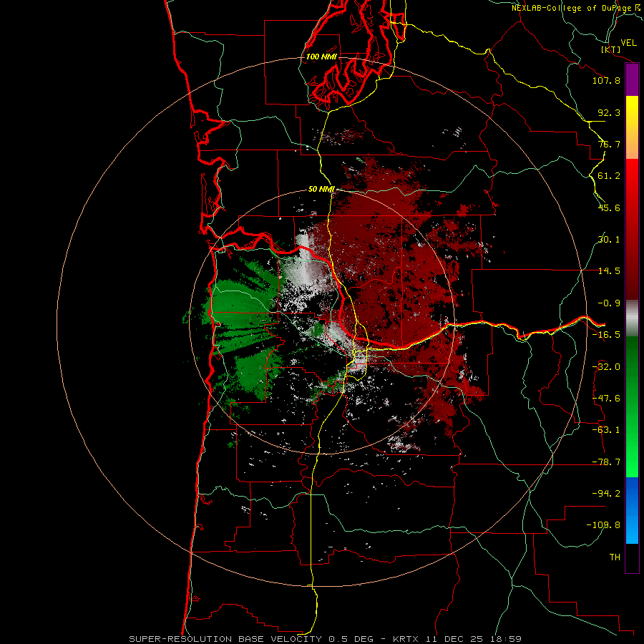Screen dimensions: 644x644
Task: Click the -63.1 velocity scale value
Action: [x=606, y=430]
